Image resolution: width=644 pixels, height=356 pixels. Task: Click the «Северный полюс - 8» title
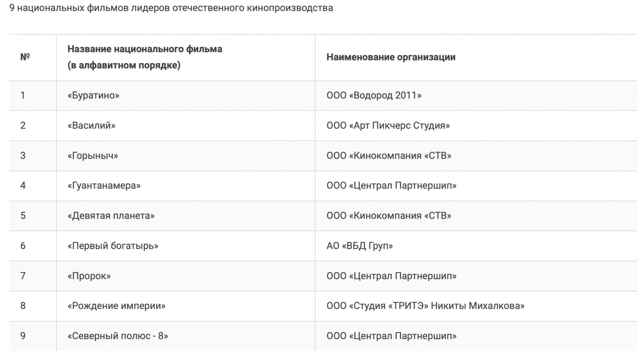118,336
